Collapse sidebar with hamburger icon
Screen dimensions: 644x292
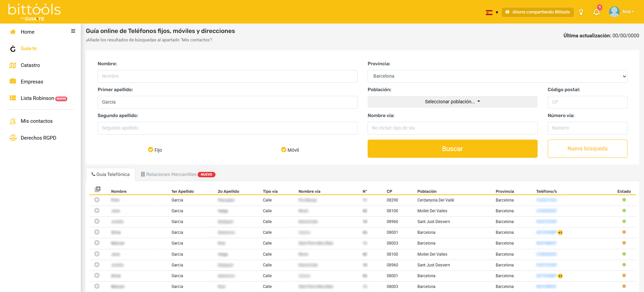[x=73, y=31]
